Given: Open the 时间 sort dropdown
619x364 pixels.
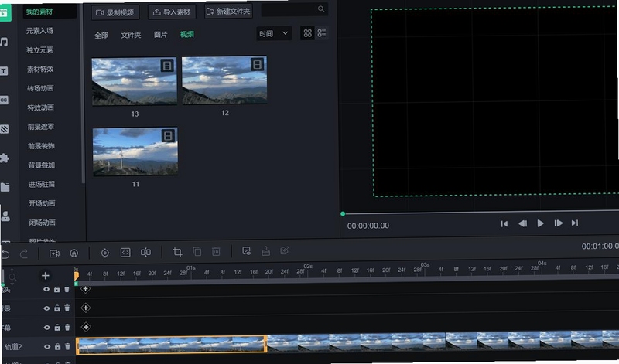Looking at the screenshot, I should (274, 33).
